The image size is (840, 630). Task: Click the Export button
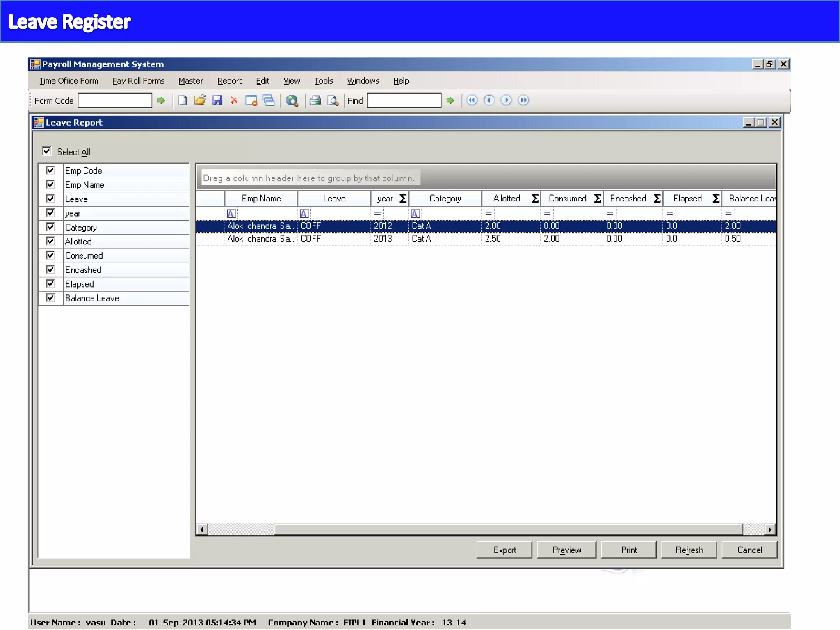tap(504, 550)
